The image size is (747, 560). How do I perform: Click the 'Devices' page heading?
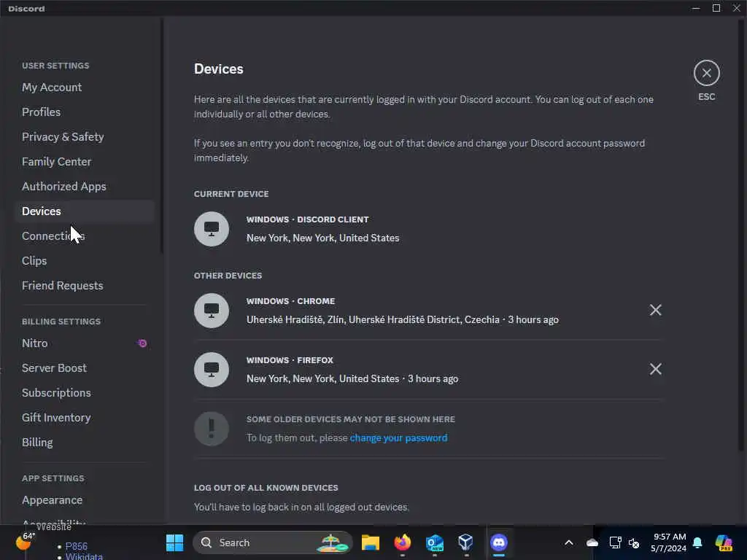pos(219,69)
